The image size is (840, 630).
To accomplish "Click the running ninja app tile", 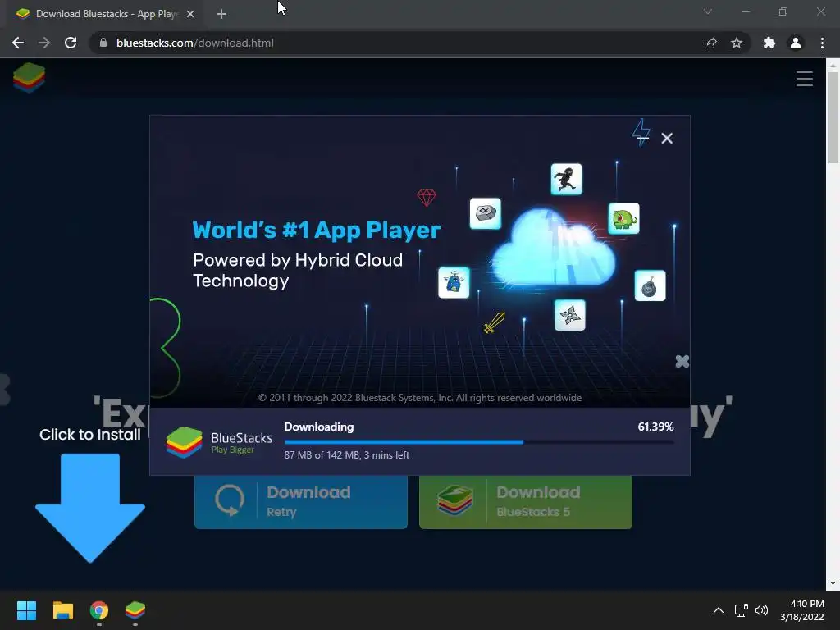I will click(x=566, y=179).
